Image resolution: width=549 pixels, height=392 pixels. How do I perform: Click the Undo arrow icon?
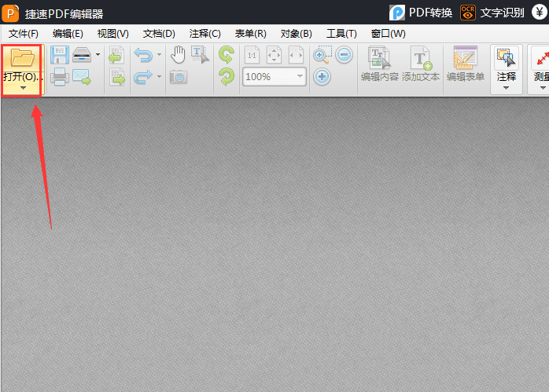pyautogui.click(x=143, y=55)
